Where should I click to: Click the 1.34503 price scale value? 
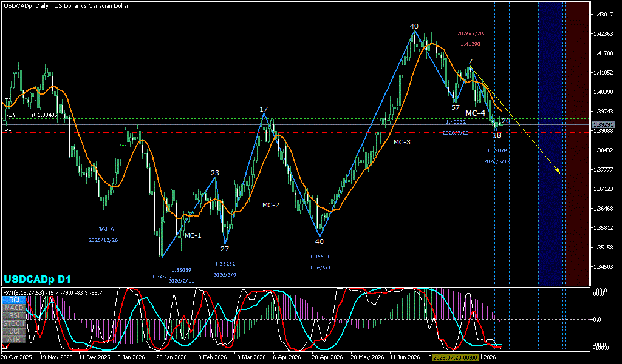[602, 266]
